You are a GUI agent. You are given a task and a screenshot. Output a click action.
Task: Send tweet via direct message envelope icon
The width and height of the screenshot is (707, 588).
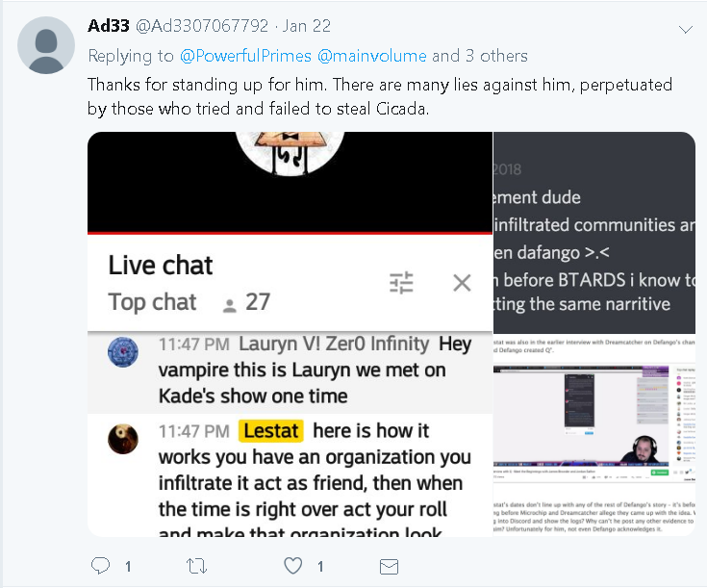(389, 566)
